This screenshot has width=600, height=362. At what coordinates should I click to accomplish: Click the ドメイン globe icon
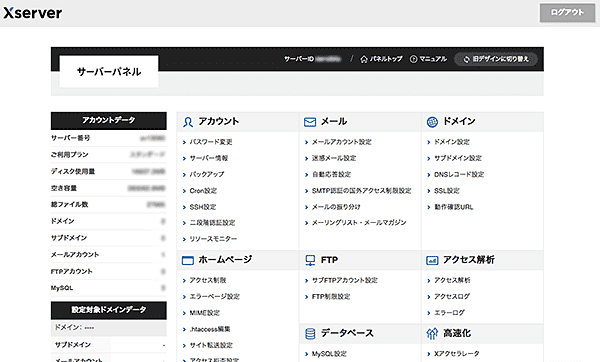click(x=432, y=122)
